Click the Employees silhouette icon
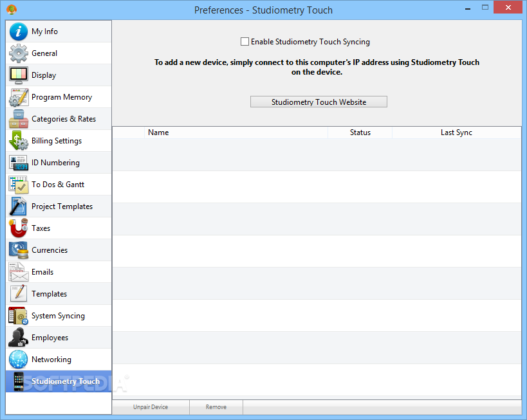527x420 pixels. 19,338
